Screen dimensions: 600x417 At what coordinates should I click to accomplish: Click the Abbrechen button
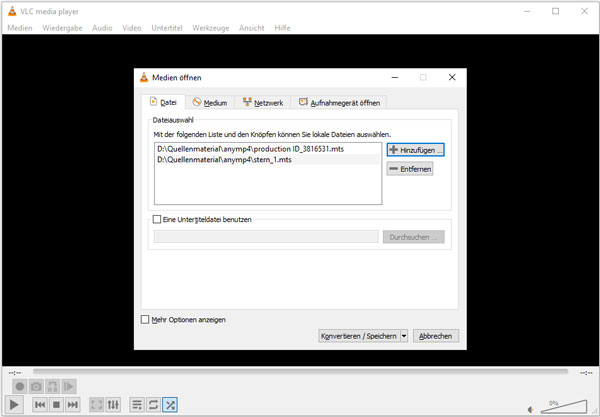[x=436, y=336]
